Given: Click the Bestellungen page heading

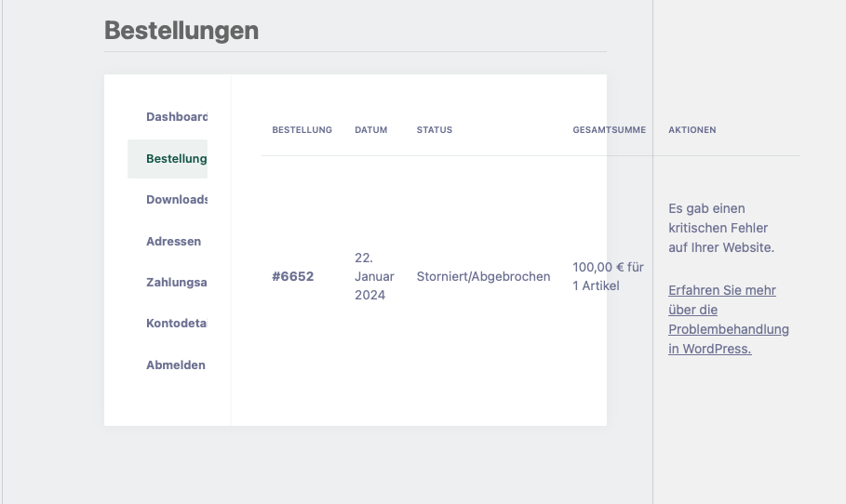Looking at the screenshot, I should pos(181,30).
